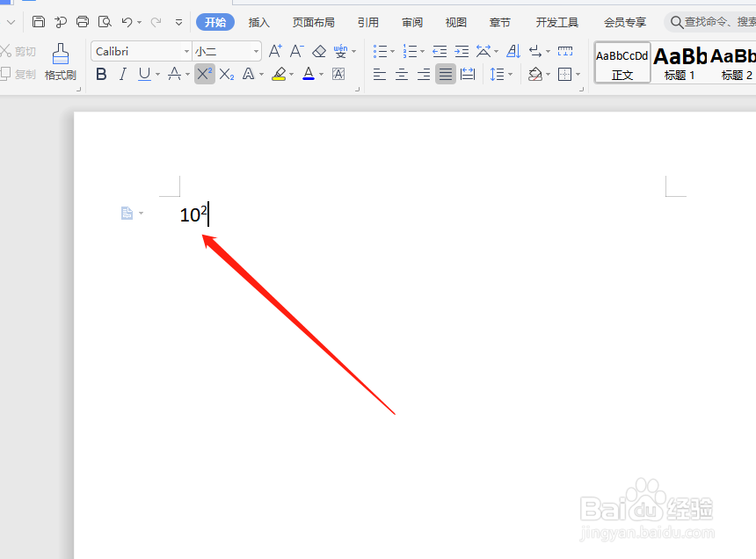Apply underline to the text
This screenshot has width=756, height=559.
(142, 74)
